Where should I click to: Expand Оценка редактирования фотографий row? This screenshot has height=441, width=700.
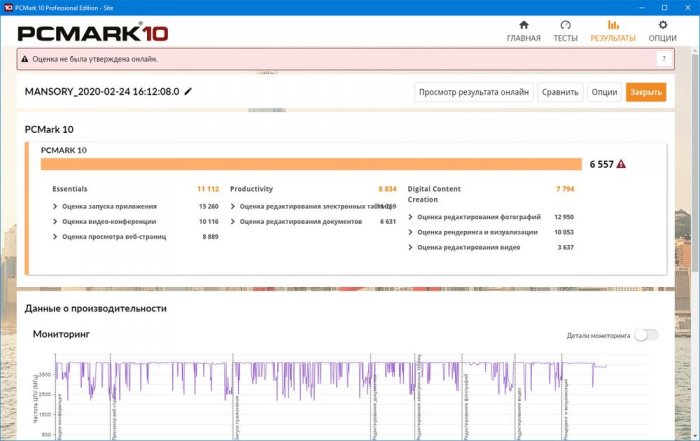tap(411, 216)
